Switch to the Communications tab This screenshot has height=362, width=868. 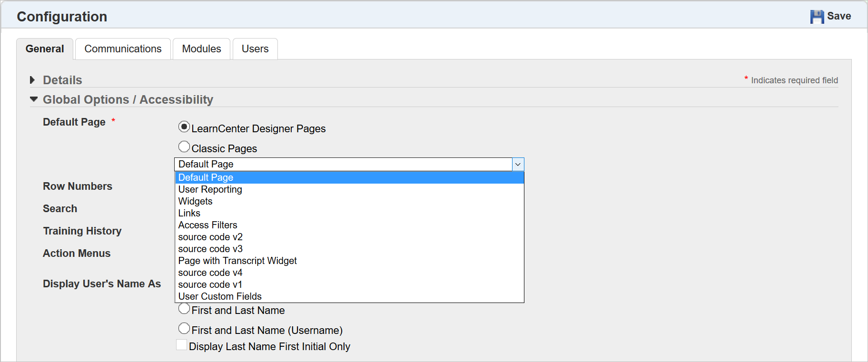tap(123, 49)
